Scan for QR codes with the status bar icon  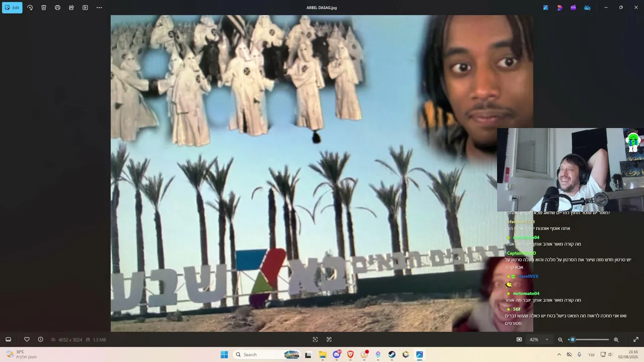315,339
